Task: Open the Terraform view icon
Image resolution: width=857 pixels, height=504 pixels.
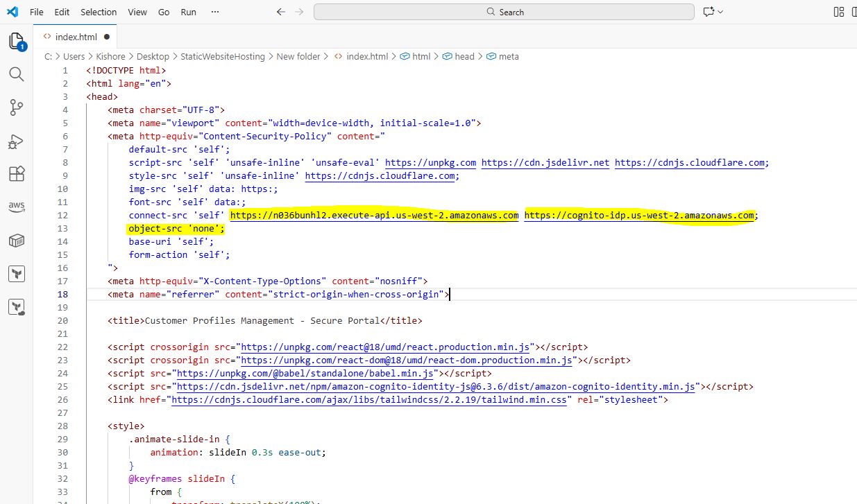Action: point(17,273)
